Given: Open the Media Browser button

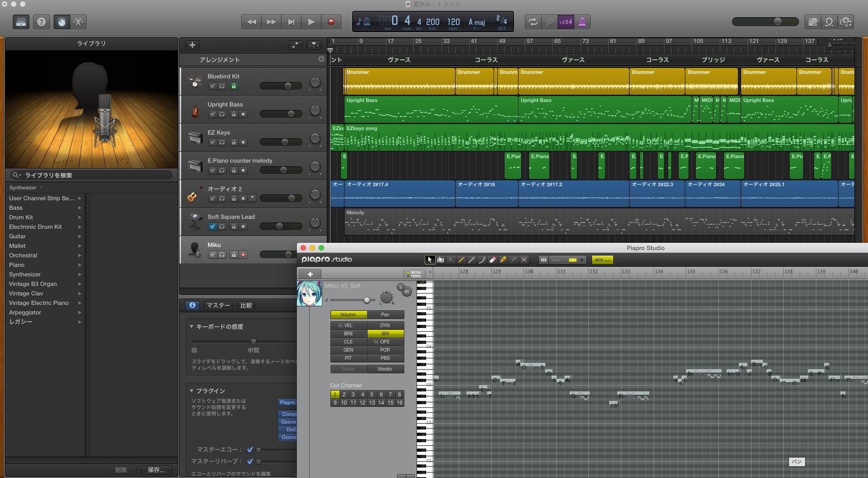Looking at the screenshot, I should [x=845, y=22].
